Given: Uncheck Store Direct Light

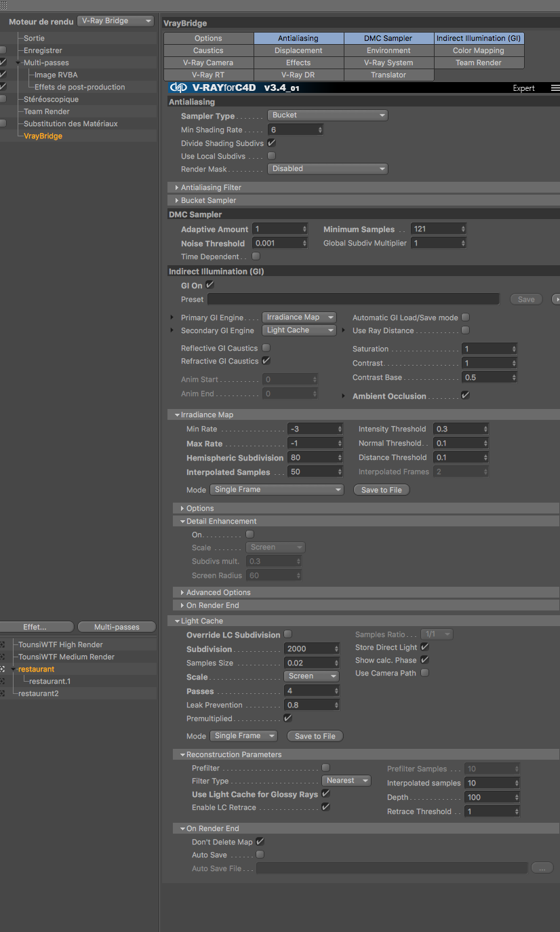Looking at the screenshot, I should click(424, 647).
